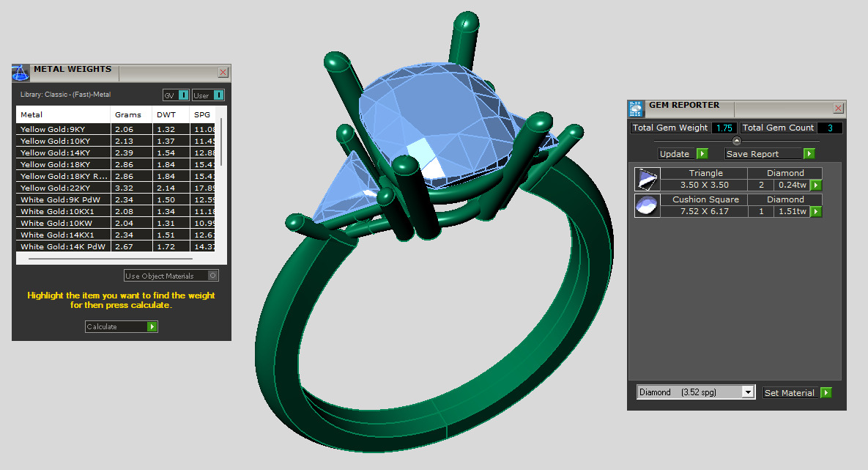Select the Yellow Gold:18KY R... row
The width and height of the screenshot is (868, 470).
click(116, 176)
